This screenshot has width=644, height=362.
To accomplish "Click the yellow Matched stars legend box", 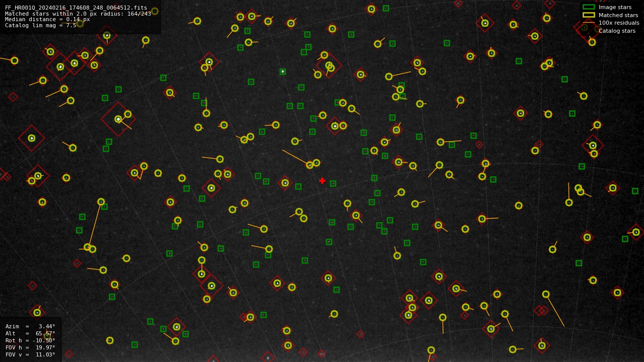I will click(x=589, y=15).
